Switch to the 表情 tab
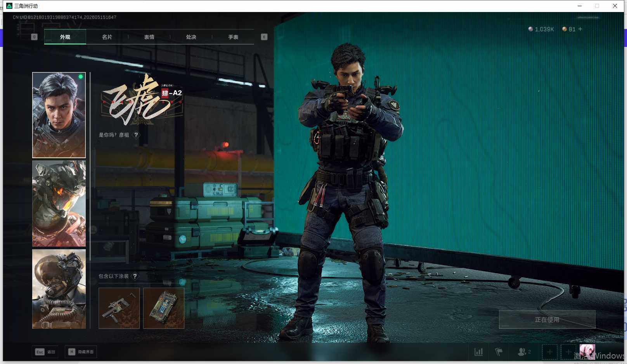The height and width of the screenshot is (364, 627). click(149, 37)
